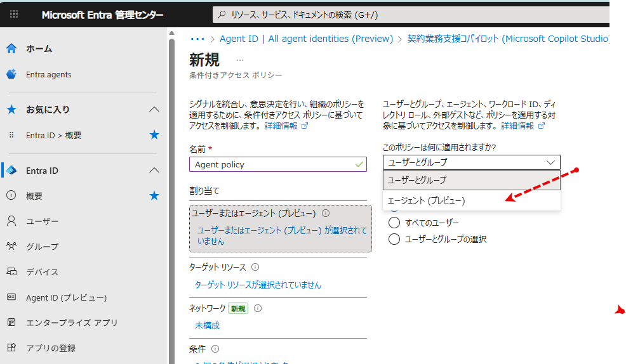Viewport: 626px width, 364px height.
Task: Open Entra ID > 概要 favorite entry
Action: (x=54, y=135)
